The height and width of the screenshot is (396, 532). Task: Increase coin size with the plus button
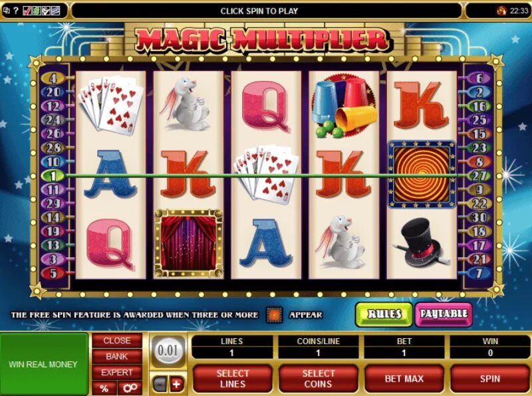pos(176,385)
